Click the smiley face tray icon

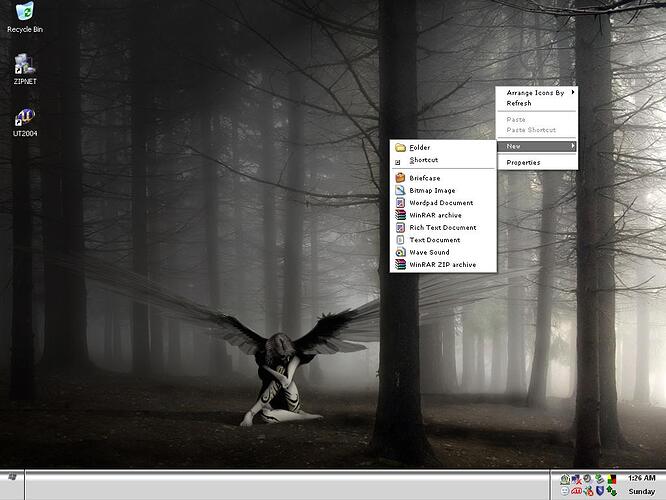point(565,491)
